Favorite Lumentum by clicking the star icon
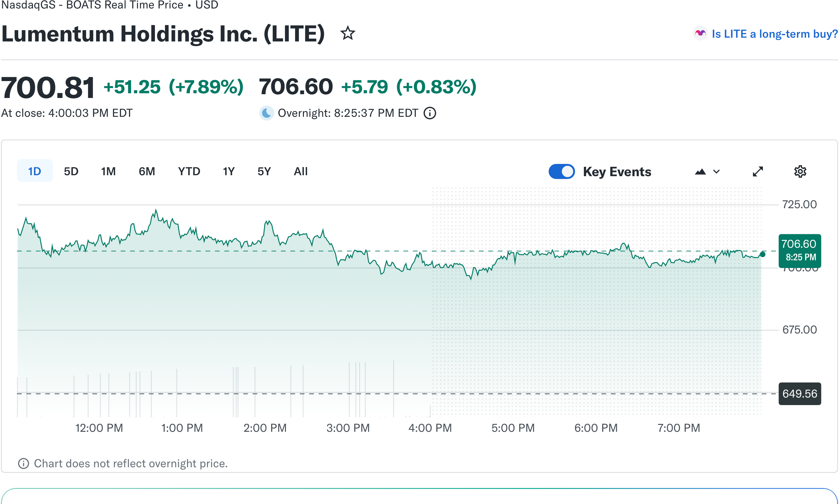Image resolution: width=839 pixels, height=504 pixels. click(348, 33)
